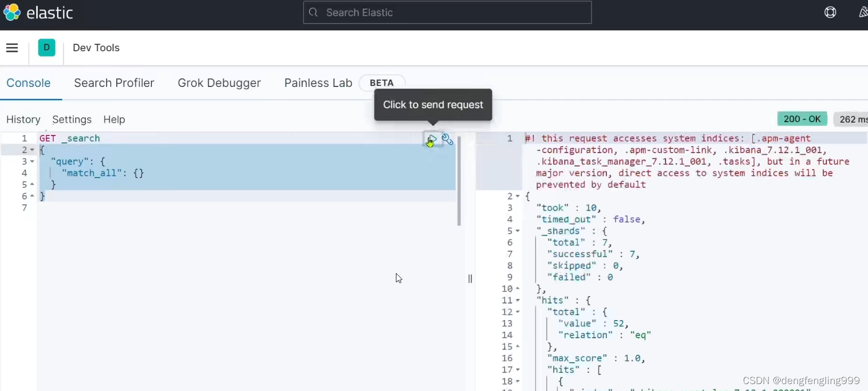Toggle fold arrow at editor line 5

(32, 185)
